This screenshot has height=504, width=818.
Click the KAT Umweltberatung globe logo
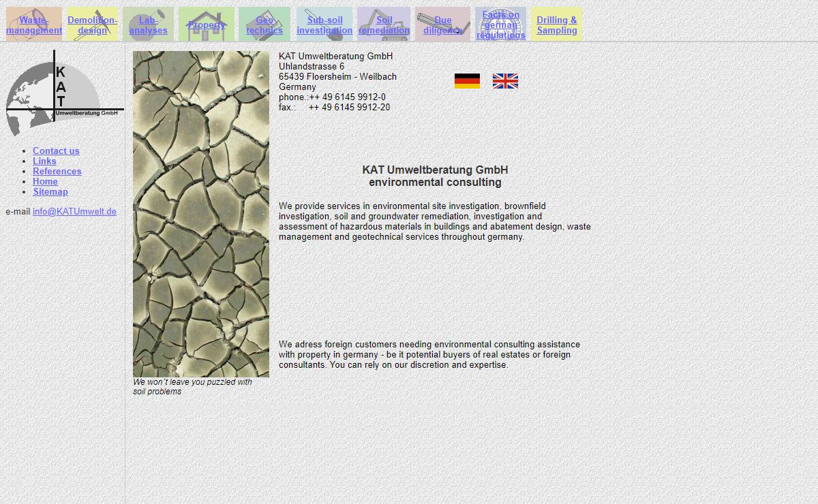coord(65,93)
